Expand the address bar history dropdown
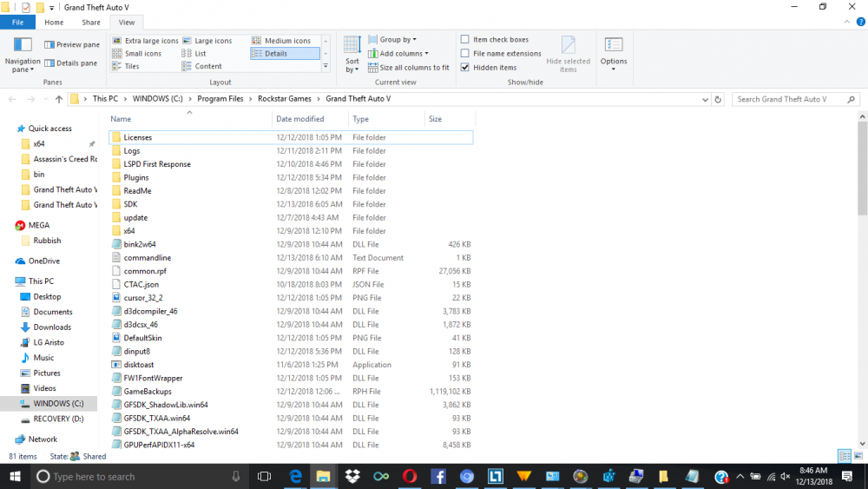Image resolution: width=868 pixels, height=489 pixels. [705, 99]
